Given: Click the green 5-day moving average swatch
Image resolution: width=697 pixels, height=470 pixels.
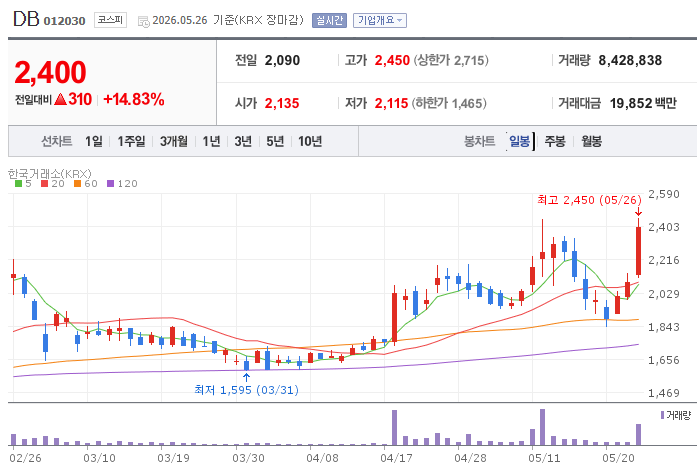Looking at the screenshot, I should 18,184.
